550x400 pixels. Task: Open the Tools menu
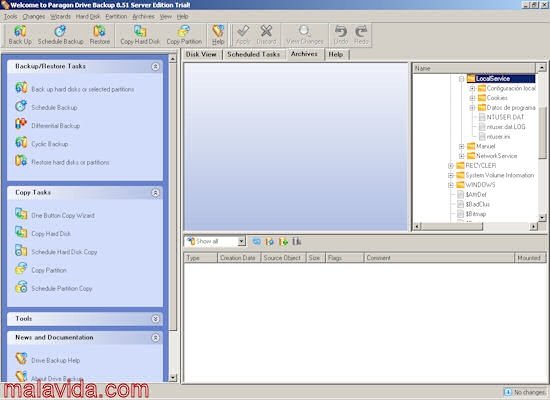click(10, 16)
